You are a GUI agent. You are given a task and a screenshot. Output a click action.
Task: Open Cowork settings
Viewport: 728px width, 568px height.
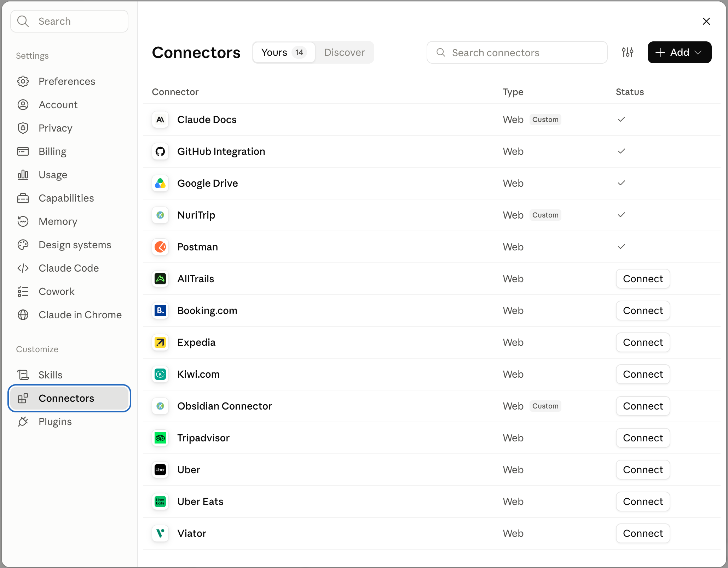(x=69, y=291)
